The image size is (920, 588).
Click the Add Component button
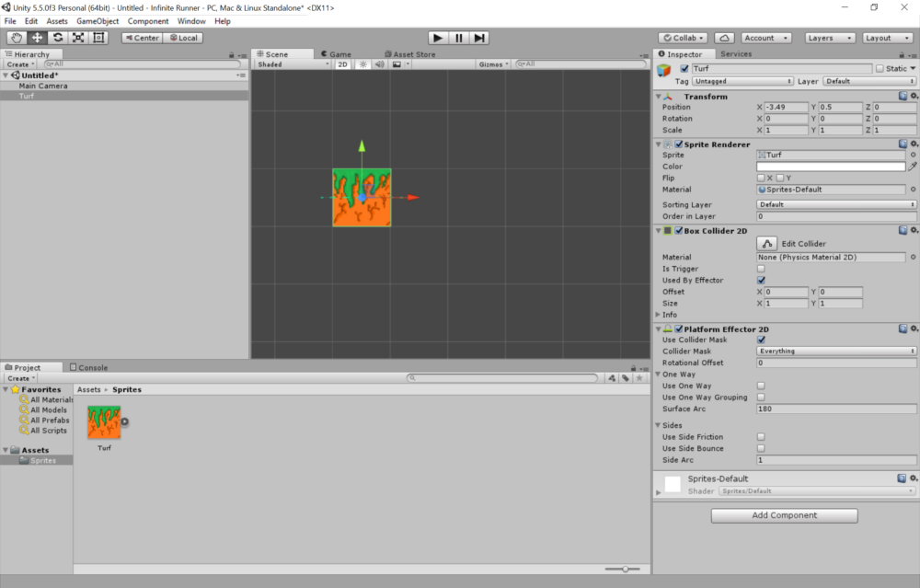(x=784, y=515)
